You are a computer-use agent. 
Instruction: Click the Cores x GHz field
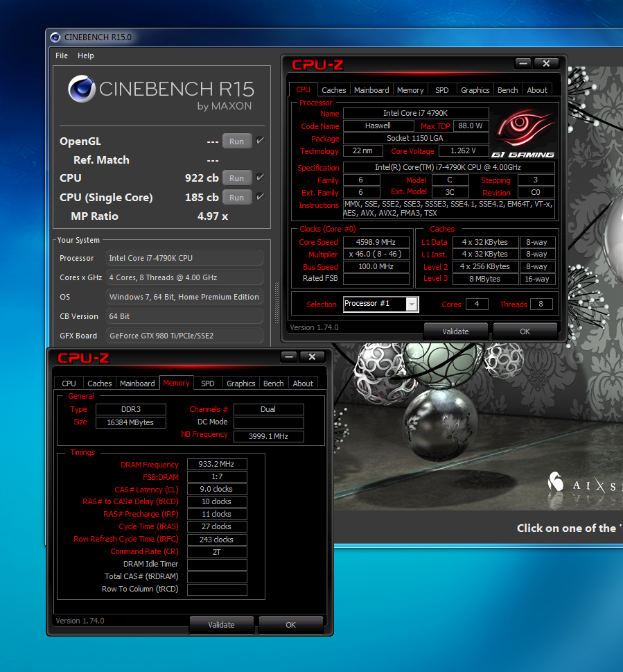pyautogui.click(x=184, y=277)
